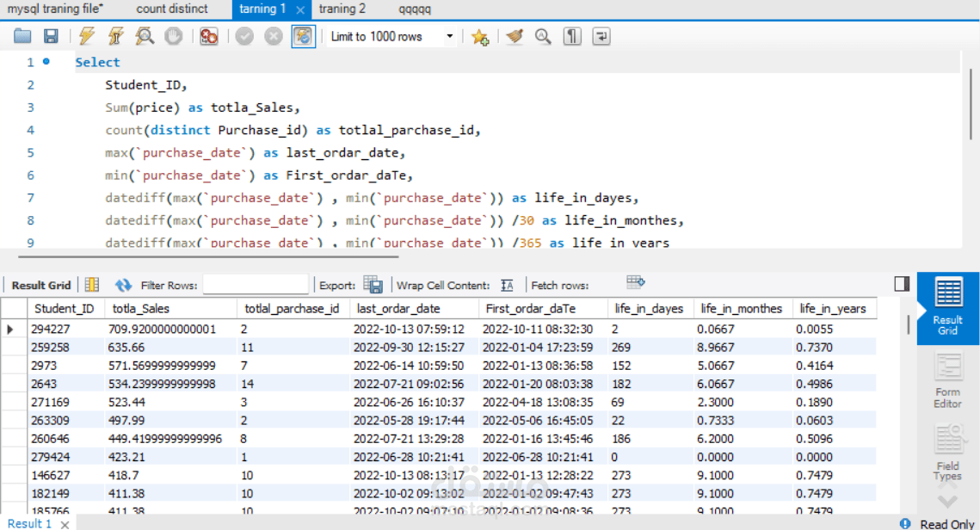Commit transaction checkmark icon

click(x=244, y=36)
